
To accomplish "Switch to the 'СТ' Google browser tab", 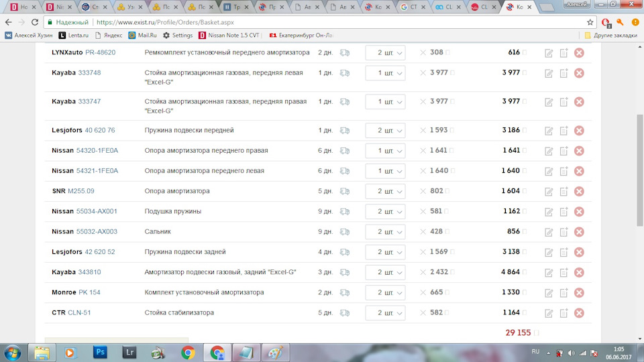I will tap(413, 7).
